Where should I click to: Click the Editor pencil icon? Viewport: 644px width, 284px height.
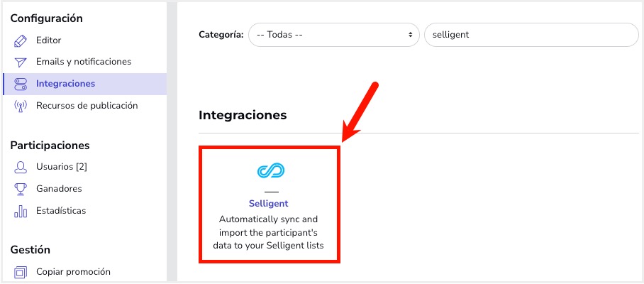tap(21, 40)
